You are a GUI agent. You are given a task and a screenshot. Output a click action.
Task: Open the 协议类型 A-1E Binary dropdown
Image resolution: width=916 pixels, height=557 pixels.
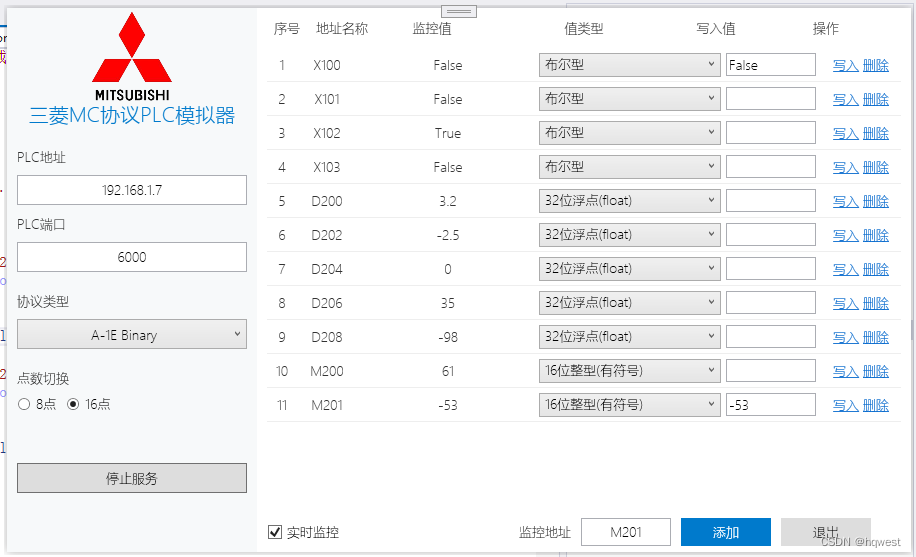tap(132, 334)
